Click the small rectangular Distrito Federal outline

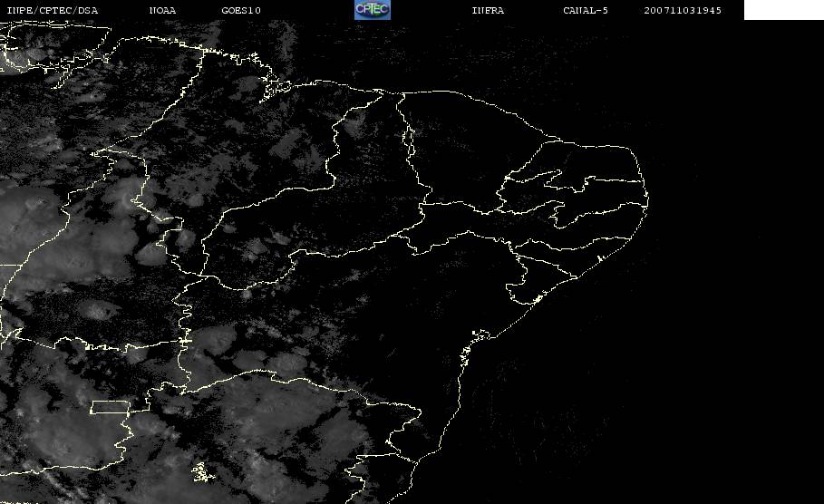[110, 407]
